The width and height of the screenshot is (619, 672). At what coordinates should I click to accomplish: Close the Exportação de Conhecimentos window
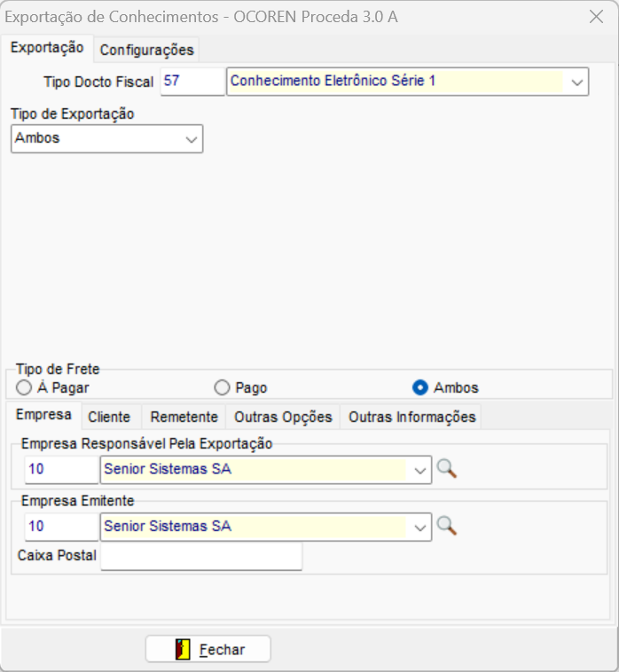tap(597, 16)
